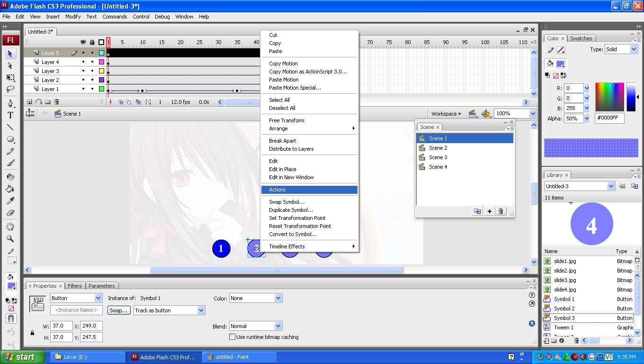Toggle Snap to Objects magnet
This screenshot has width=644, height=364.
pos(10,318)
